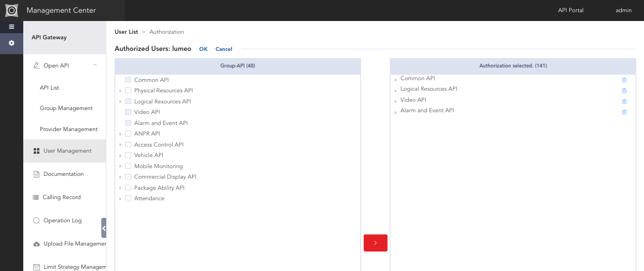Viewport: 644px width, 271px height.
Task: Expand Logical Resources API in Group-API list
Action: pyautogui.click(x=120, y=102)
